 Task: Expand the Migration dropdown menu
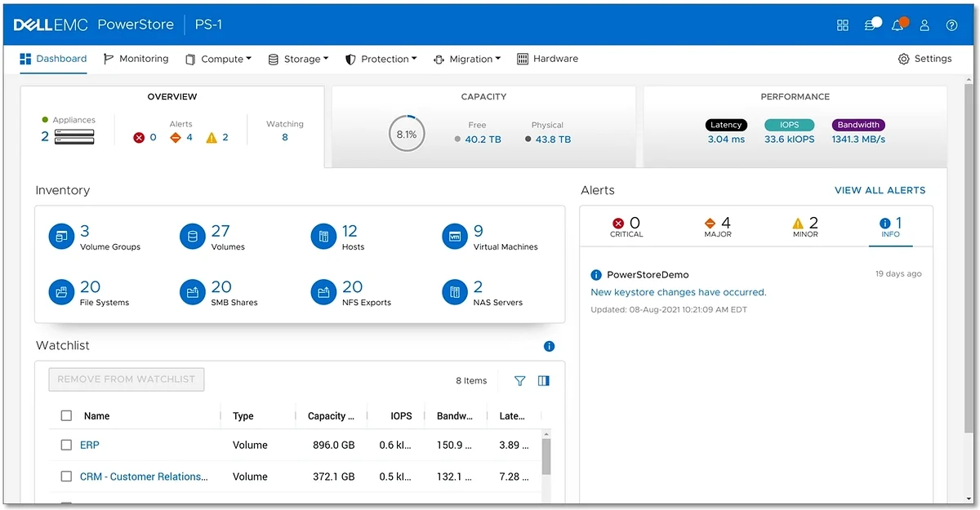pos(467,59)
